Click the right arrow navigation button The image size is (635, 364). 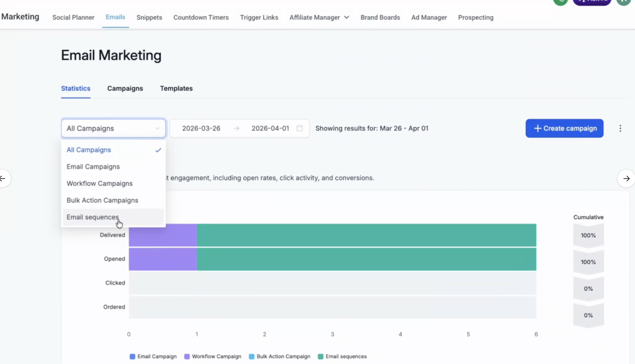[626, 179]
